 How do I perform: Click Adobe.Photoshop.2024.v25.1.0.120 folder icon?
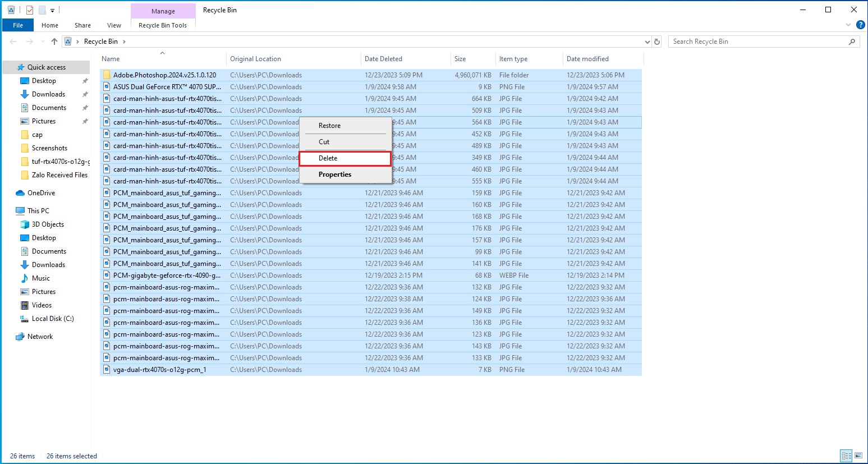tap(107, 75)
